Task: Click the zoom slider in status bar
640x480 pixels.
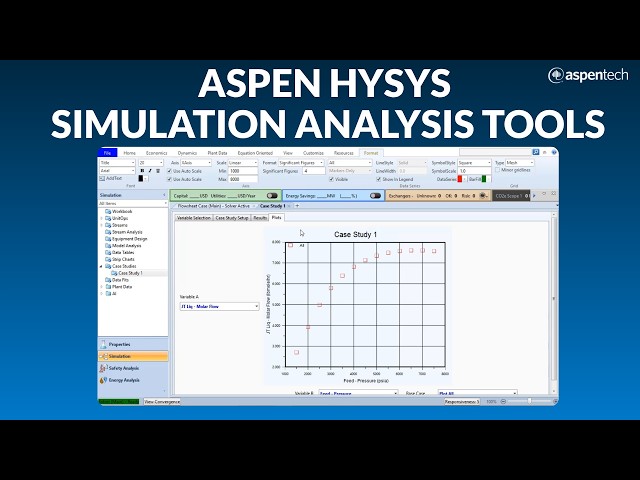Action: tap(529, 402)
